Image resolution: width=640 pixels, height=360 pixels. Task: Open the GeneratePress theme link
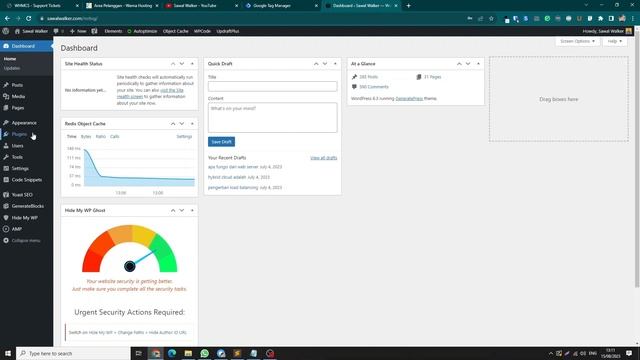[409, 98]
